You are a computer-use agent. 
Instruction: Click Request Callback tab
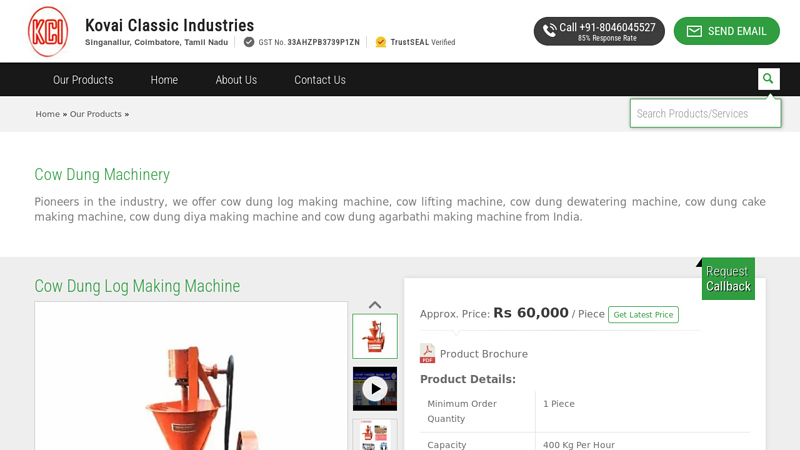coord(728,279)
